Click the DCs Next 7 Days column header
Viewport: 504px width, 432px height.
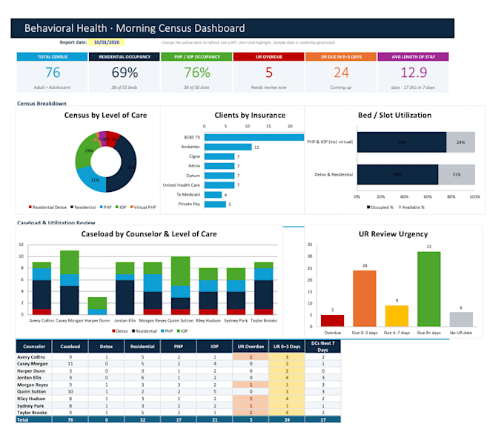323,347
